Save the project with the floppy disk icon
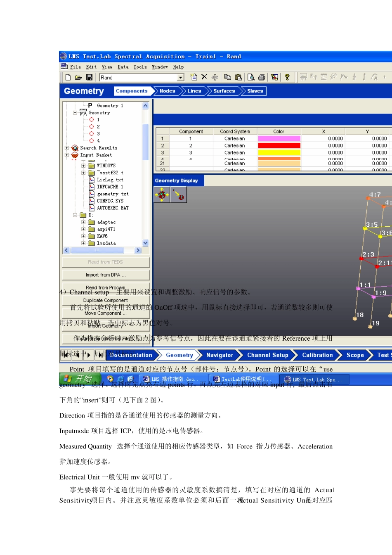 (x=89, y=77)
